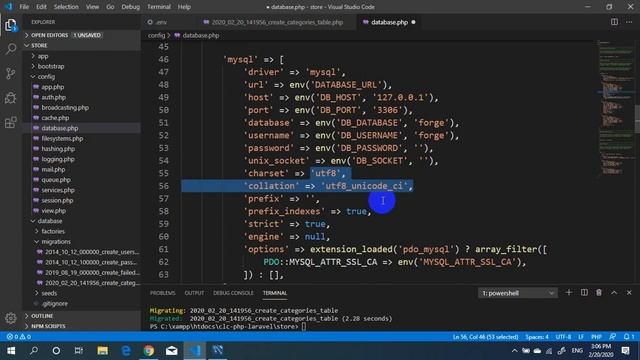The width and height of the screenshot is (640, 360).
Task: Expand the factories folder
Action: coord(53,231)
